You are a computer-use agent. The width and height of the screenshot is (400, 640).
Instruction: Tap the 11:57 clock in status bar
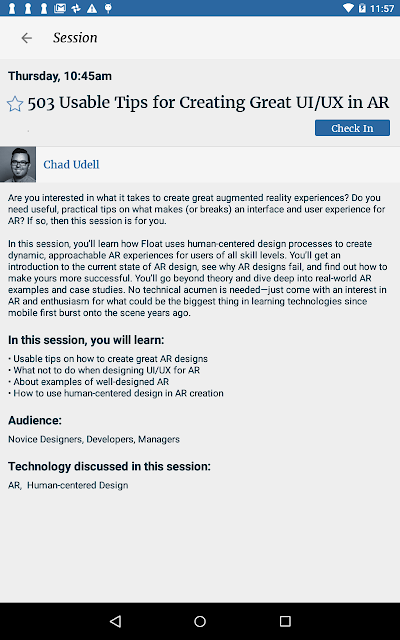382,8
